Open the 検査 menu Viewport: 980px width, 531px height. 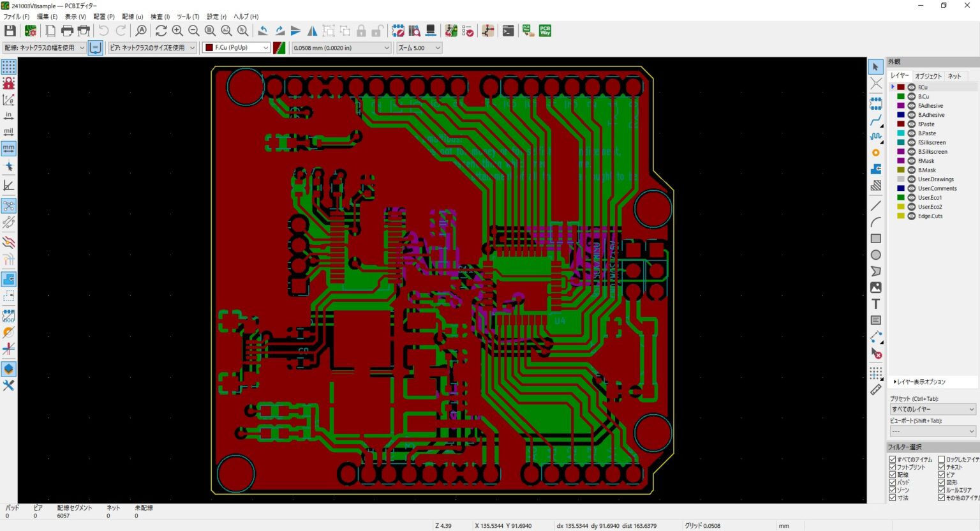pos(158,16)
